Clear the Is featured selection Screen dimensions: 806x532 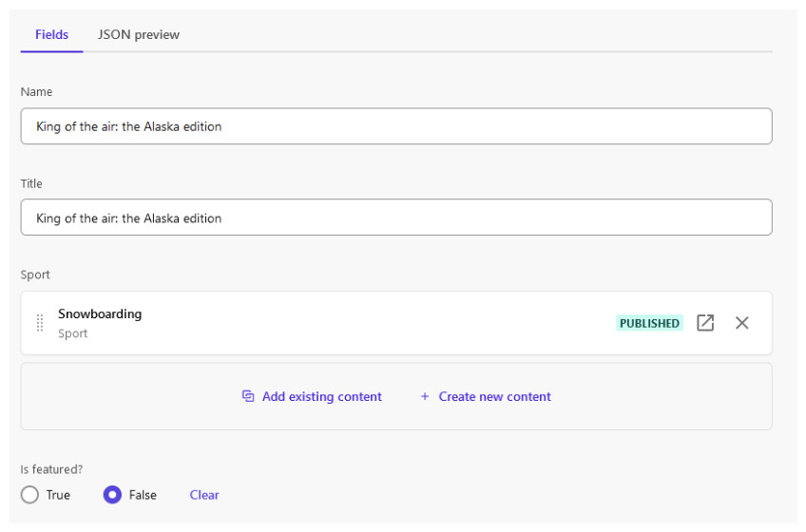pyautogui.click(x=204, y=495)
